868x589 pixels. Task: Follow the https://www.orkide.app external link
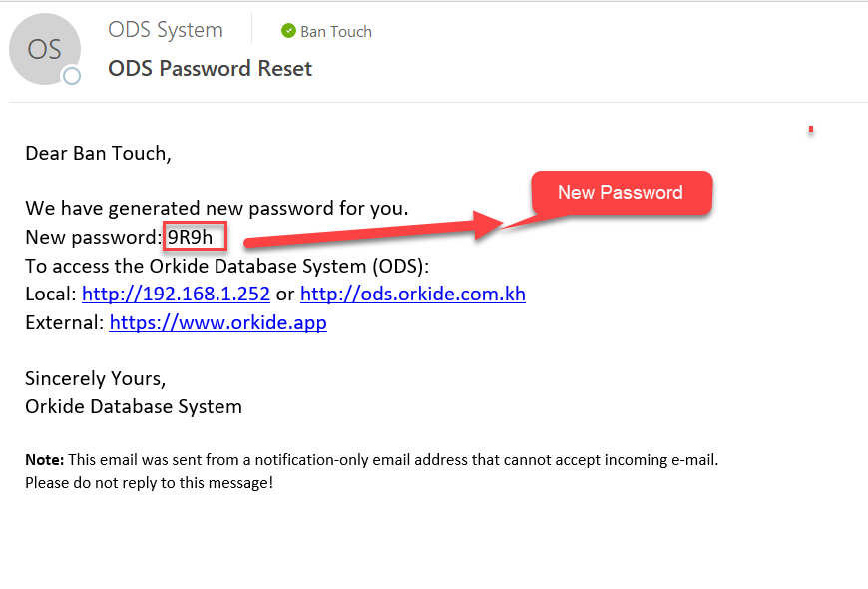coord(217,323)
